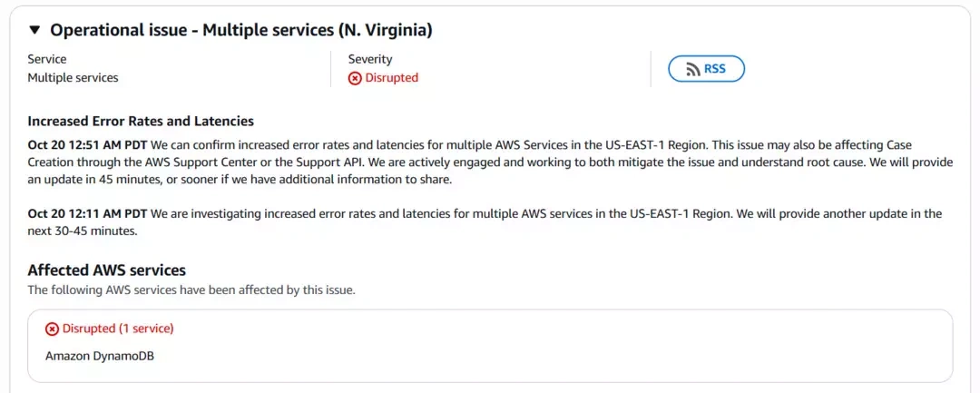Click the Oct 20 12:51 AM PDT timestamp

87,145
